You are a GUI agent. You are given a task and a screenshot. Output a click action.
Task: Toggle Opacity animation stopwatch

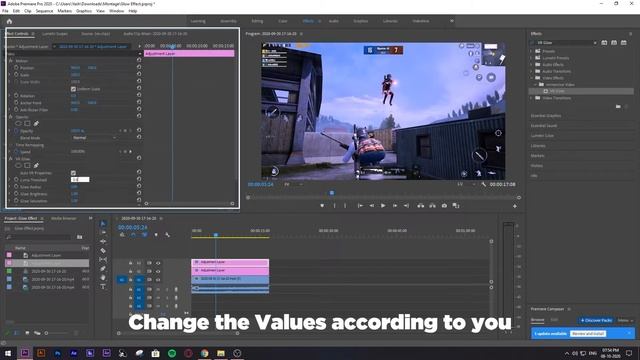click(16, 131)
